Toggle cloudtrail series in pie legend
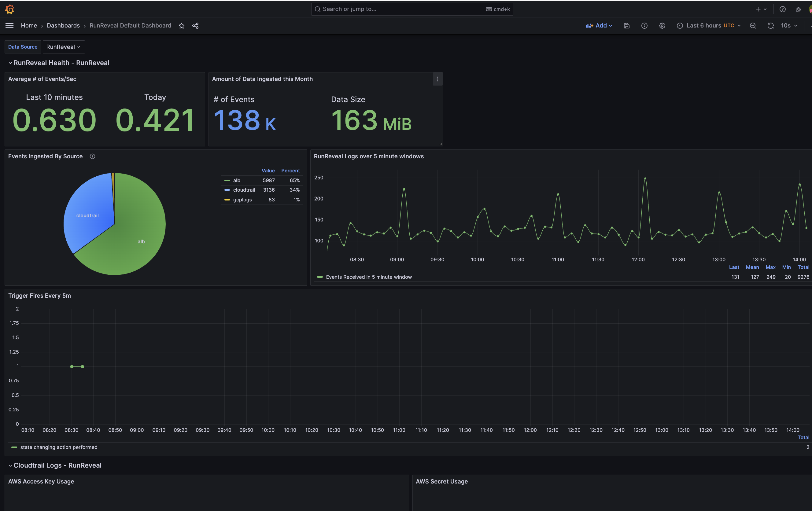Viewport: 812px width, 511px height. coord(244,190)
